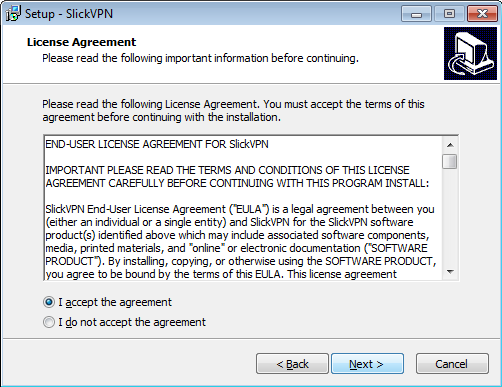This screenshot has height=387, width=502.
Task: Click the scrollbar track below the thumb
Action: 450,217
